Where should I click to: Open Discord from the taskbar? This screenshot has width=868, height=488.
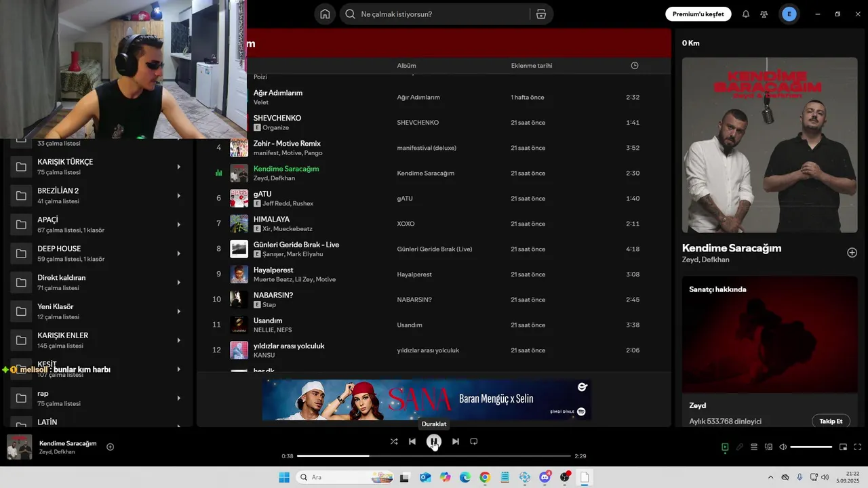(x=545, y=477)
